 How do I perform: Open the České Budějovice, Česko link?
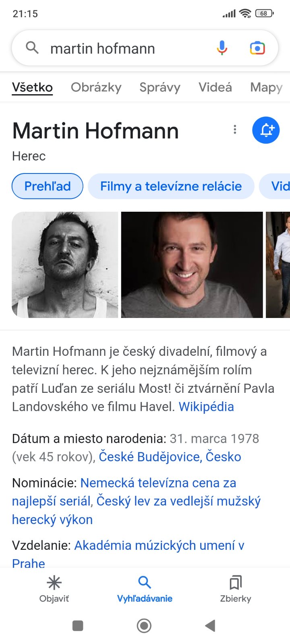pos(170,457)
